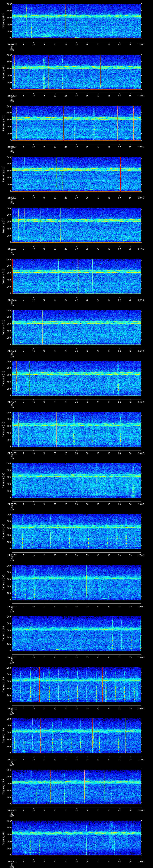
Task: Click red burst near 41 seconds in 21:17 spectrogram
Action: pyautogui.click(x=101, y=72)
